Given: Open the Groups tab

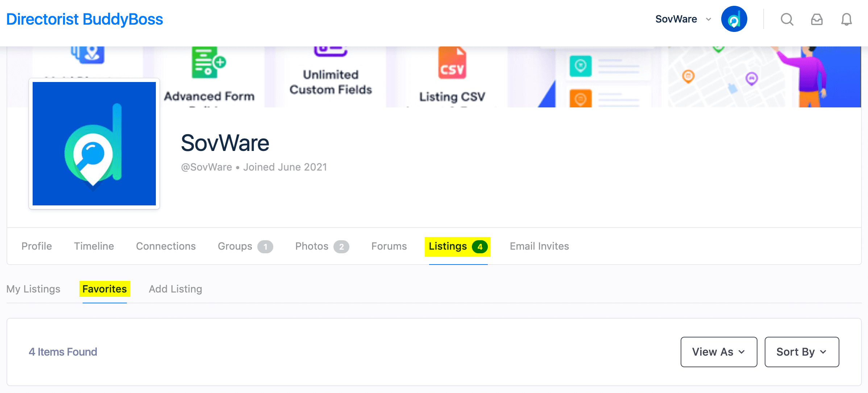Looking at the screenshot, I should (235, 246).
